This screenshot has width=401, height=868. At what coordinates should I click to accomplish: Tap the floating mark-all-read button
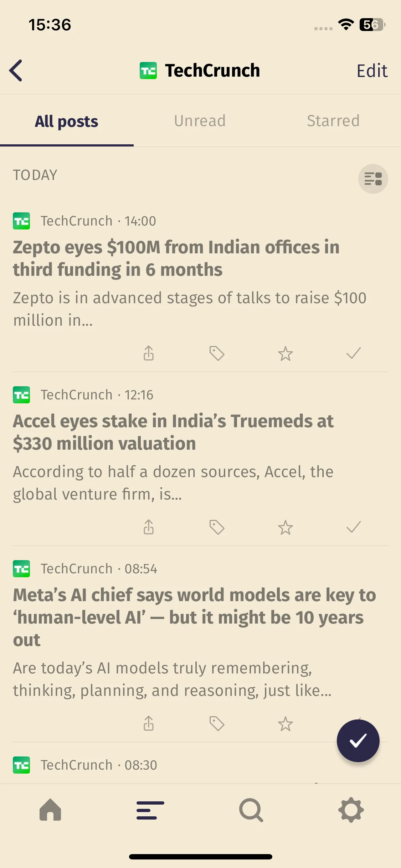click(x=358, y=741)
